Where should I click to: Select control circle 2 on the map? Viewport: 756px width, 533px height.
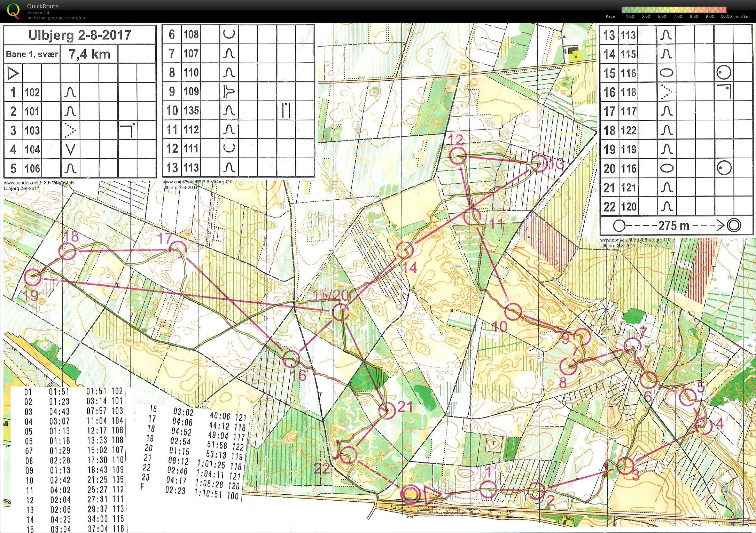pyautogui.click(x=537, y=491)
